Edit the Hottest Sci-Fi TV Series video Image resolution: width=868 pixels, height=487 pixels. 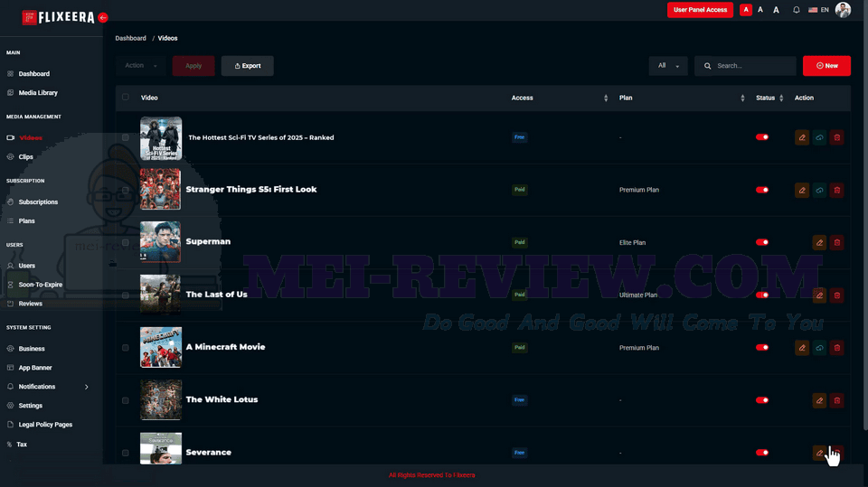(x=802, y=137)
